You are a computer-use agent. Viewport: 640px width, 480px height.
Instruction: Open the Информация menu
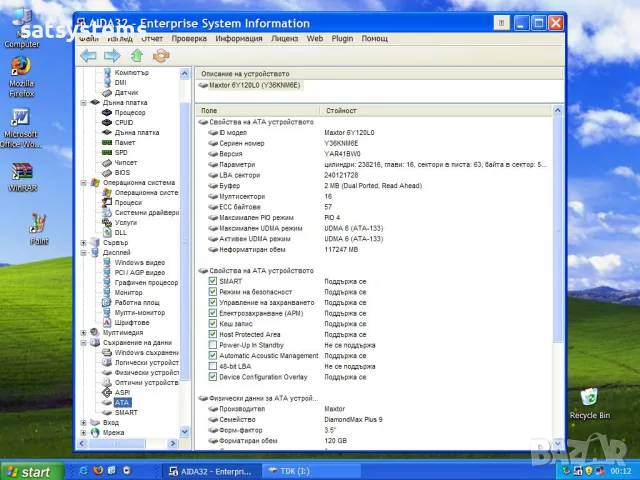239,38
